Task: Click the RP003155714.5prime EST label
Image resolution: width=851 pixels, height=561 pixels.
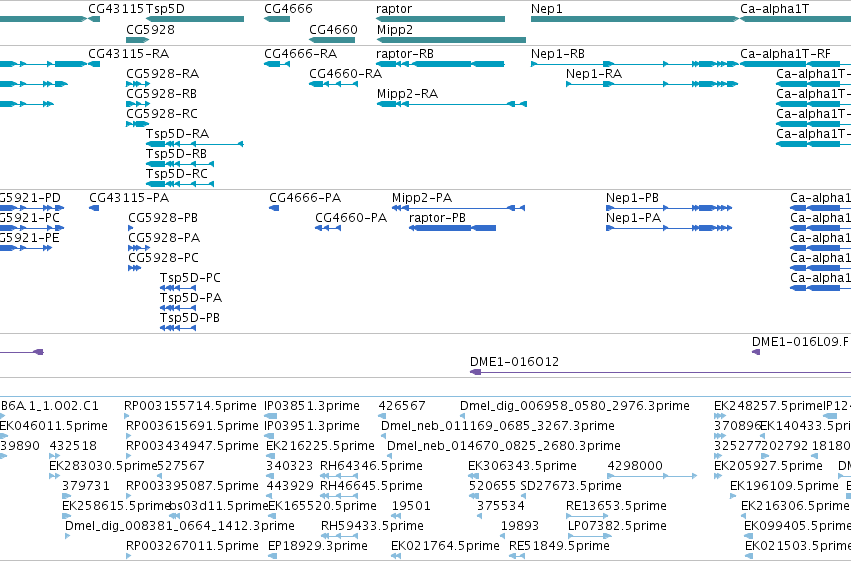Action: tap(190, 406)
